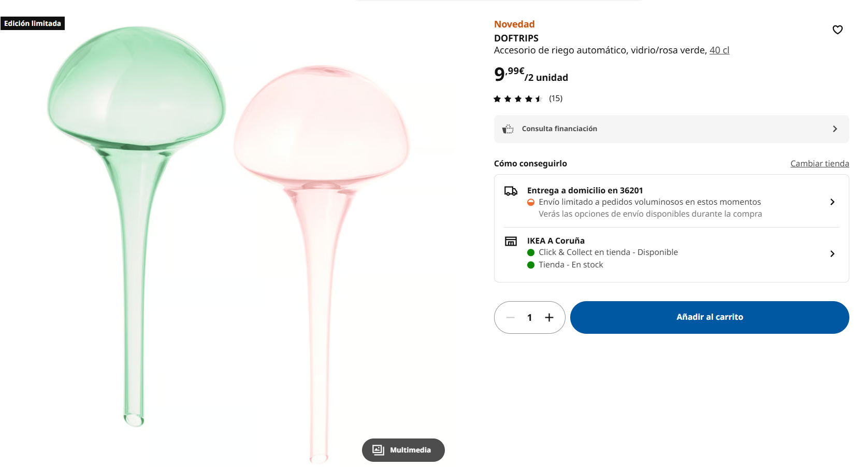Decrease quantity with minus button
This screenshot has height=467, width=868.
(510, 317)
